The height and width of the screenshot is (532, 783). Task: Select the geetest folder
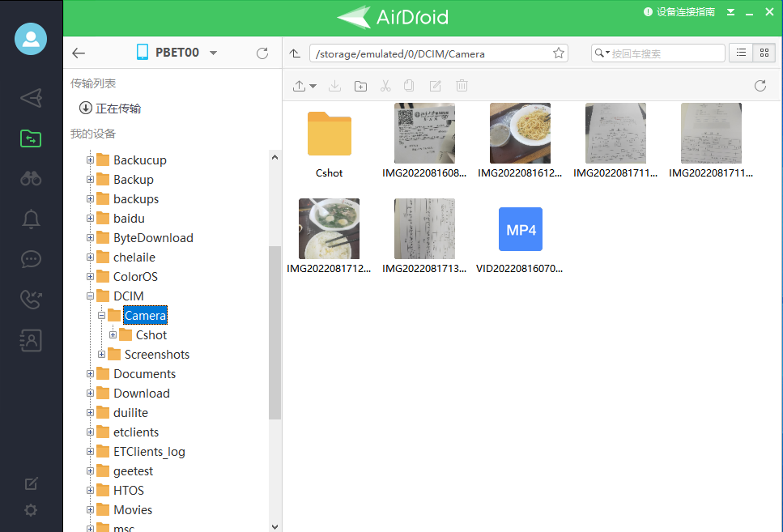(134, 471)
